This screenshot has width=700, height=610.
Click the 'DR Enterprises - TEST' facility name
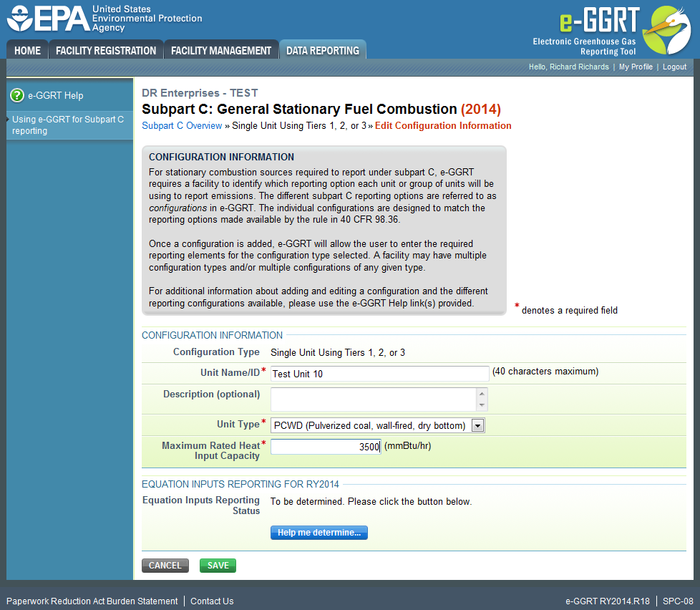click(200, 93)
